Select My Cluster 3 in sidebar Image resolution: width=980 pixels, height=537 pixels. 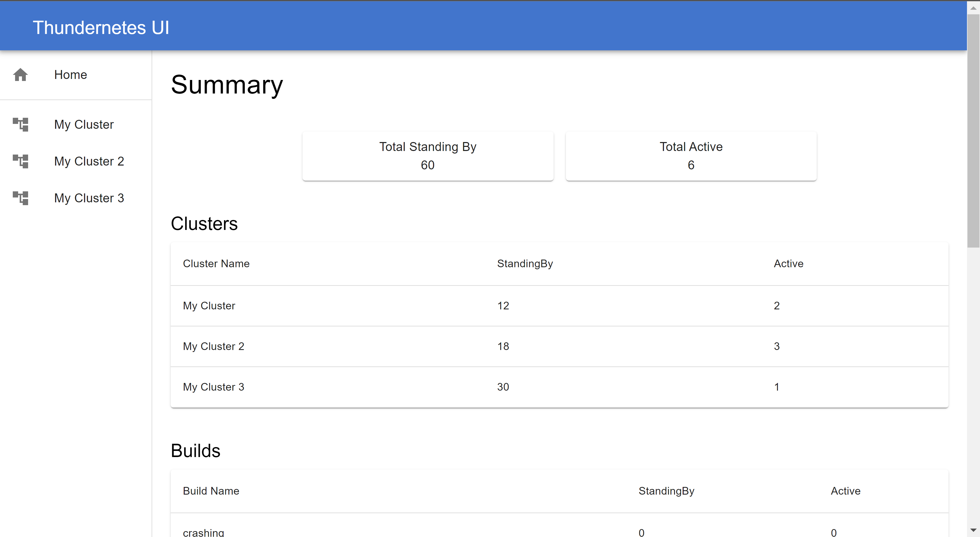coord(89,198)
